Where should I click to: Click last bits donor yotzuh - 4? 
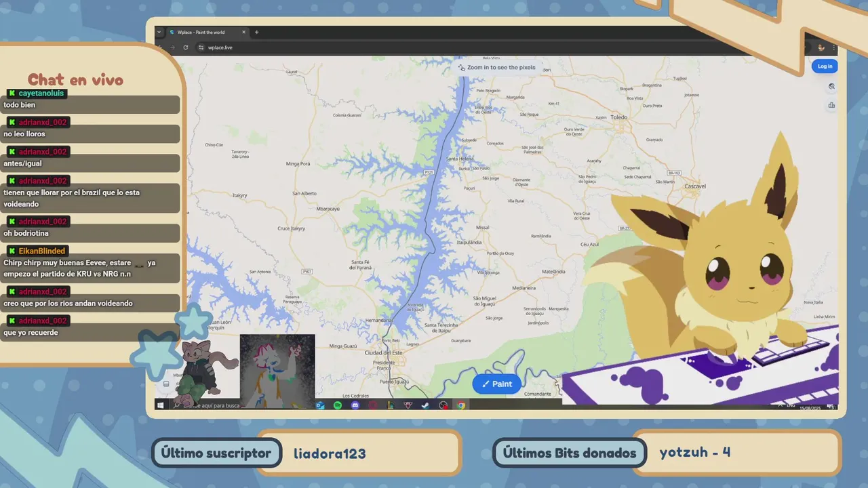pyautogui.click(x=695, y=452)
